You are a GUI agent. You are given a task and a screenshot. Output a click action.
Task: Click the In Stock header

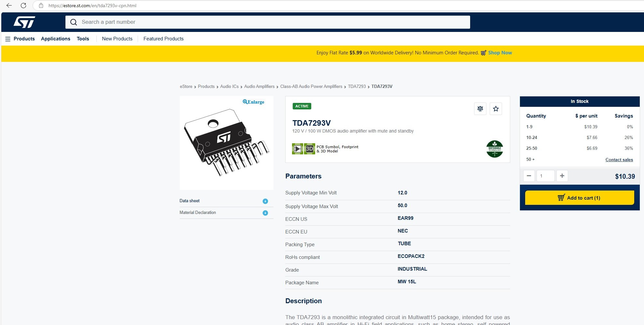point(580,101)
